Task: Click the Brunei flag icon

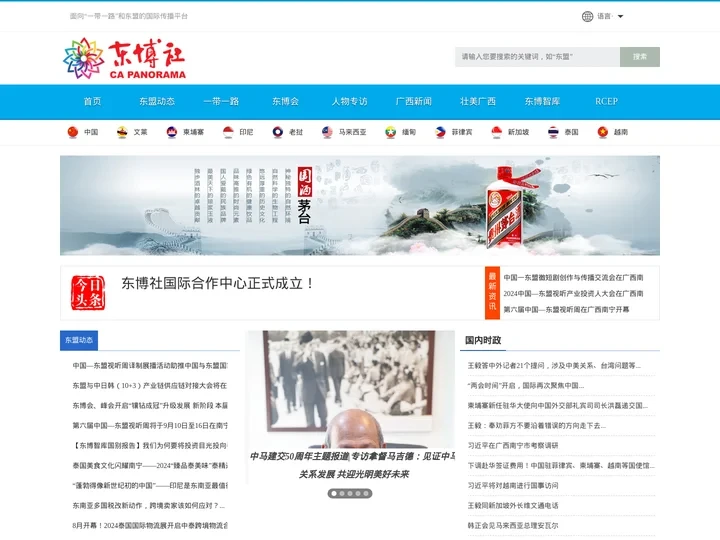Action: [x=122, y=132]
